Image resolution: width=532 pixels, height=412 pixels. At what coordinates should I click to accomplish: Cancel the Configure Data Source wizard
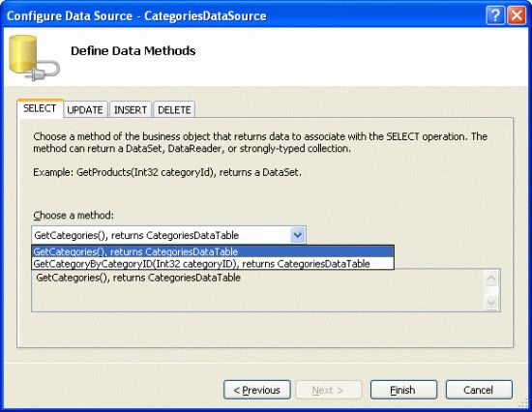[x=479, y=390]
